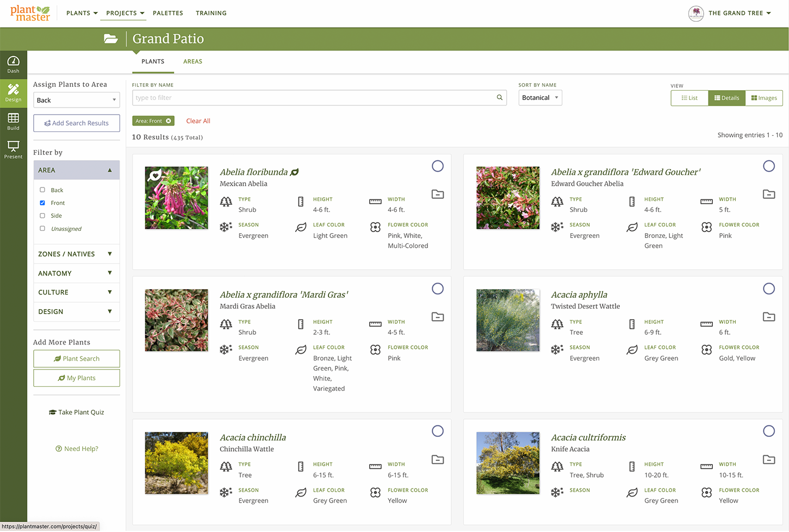
Task: Select the PLANTS tab
Action: [x=153, y=61]
